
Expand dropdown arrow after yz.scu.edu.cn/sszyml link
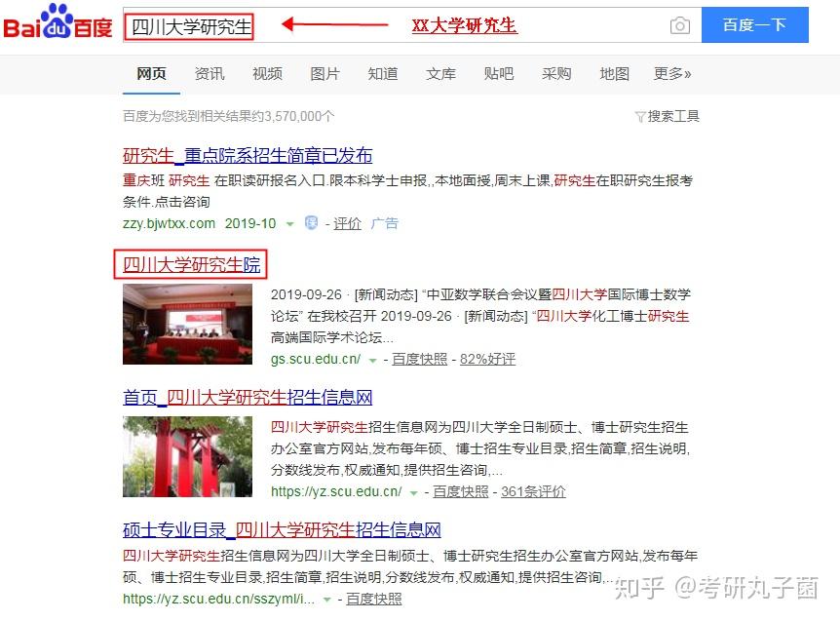[x=326, y=601]
